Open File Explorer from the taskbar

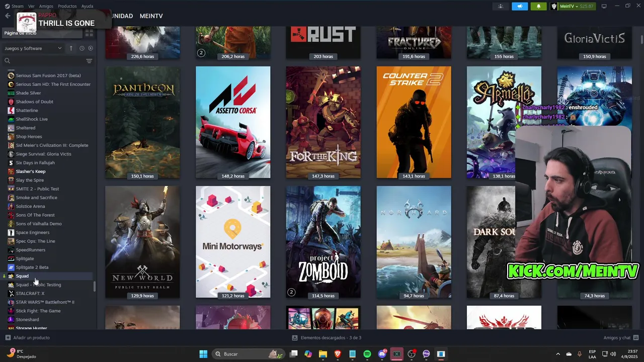[323, 354]
